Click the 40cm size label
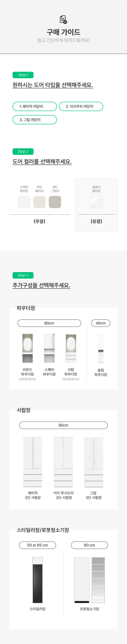This screenshot has height=644, width=127. point(101,323)
